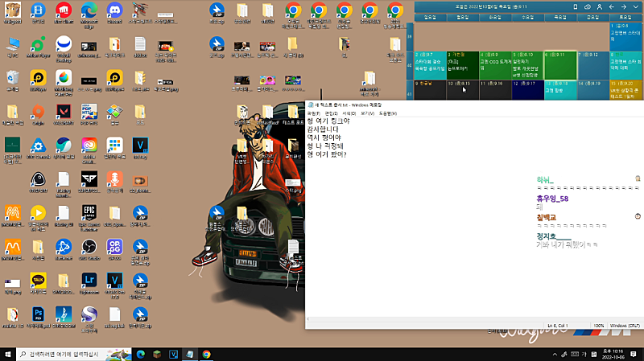Select the Recycle Bin desktop icon

tap(12, 77)
